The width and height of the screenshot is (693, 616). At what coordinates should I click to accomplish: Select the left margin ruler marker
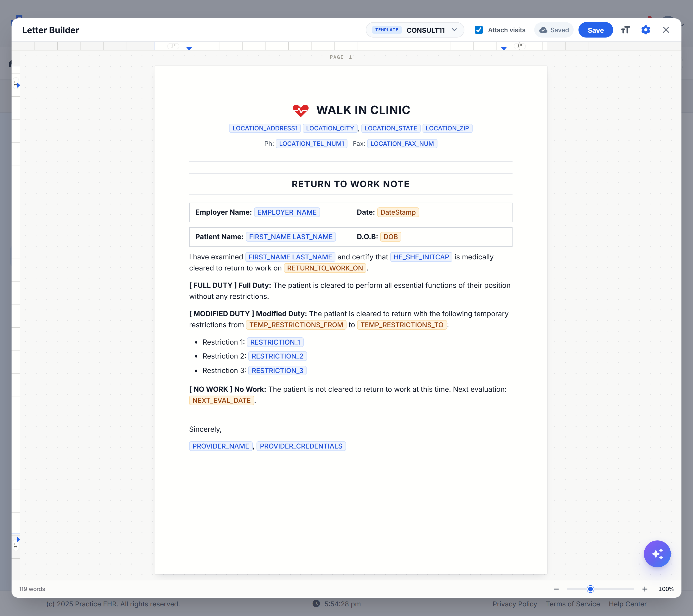(x=189, y=48)
